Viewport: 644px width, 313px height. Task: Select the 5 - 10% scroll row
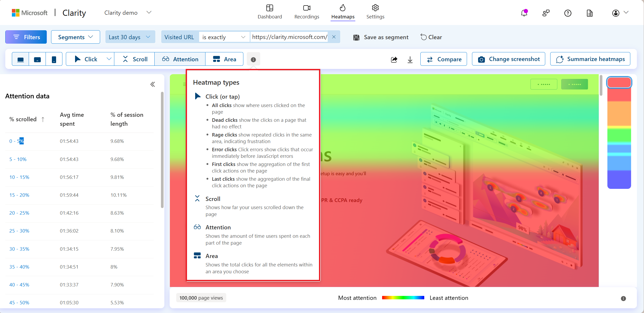pos(79,159)
